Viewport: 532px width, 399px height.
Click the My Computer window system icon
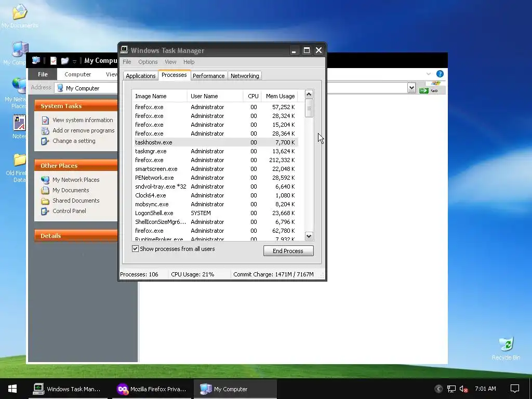point(36,60)
